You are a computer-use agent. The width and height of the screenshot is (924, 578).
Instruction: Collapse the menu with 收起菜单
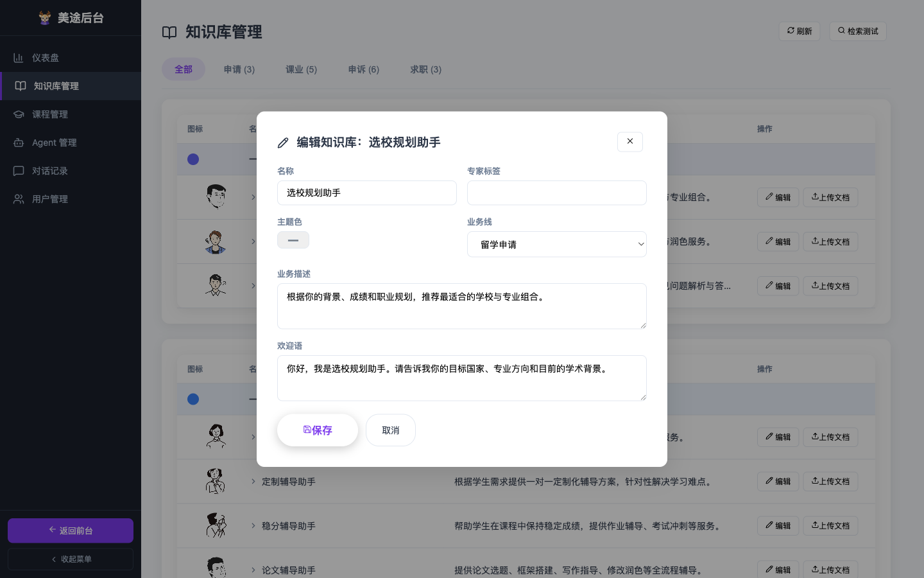(x=71, y=559)
